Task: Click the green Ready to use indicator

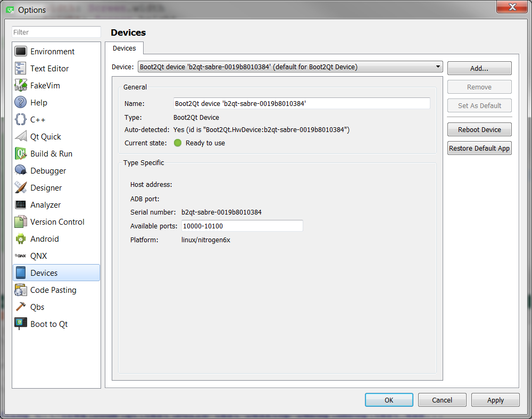Action: pos(178,143)
